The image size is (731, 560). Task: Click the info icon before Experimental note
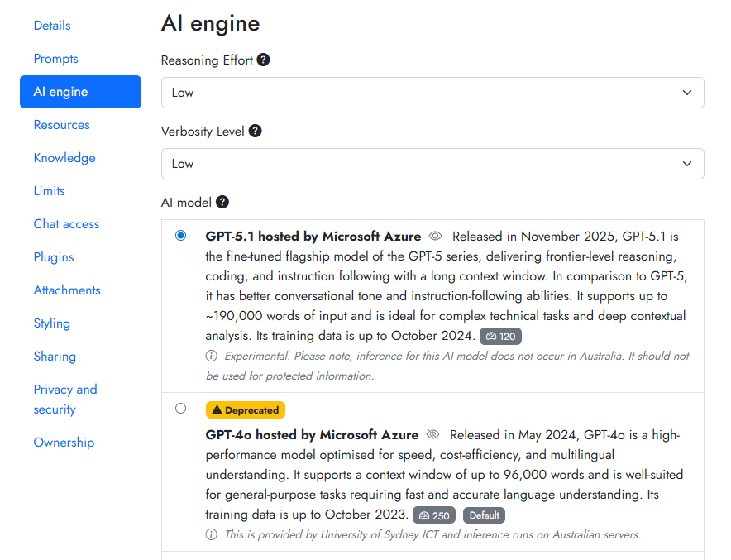coord(212,357)
